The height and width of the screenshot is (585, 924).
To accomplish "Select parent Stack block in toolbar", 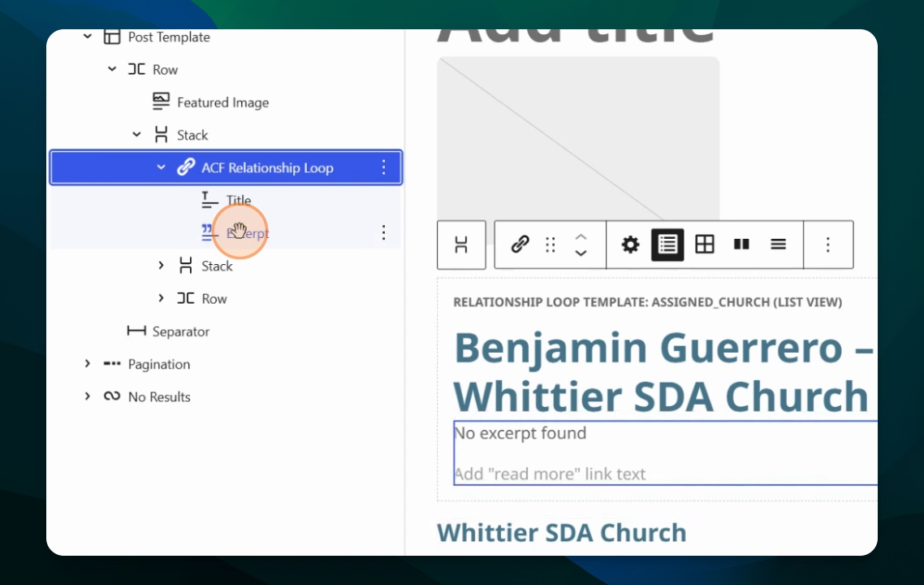I will pyautogui.click(x=461, y=245).
